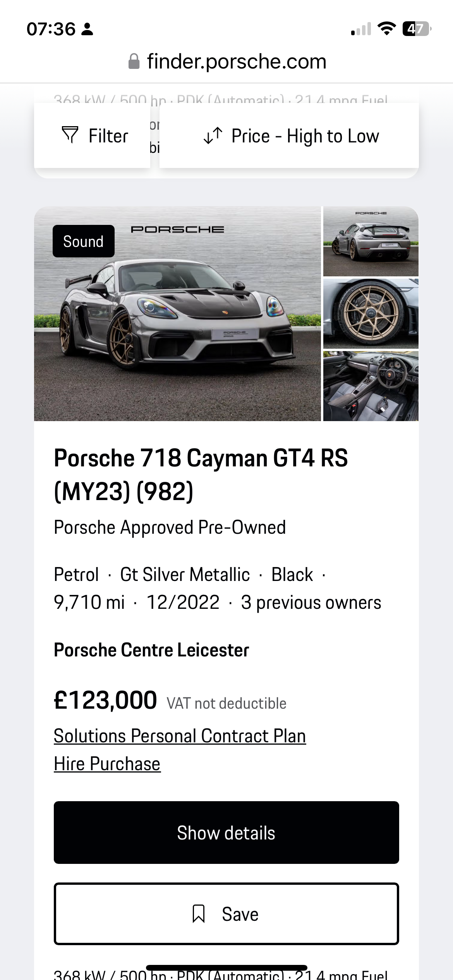Tap the padlock icon in address bar

(134, 62)
